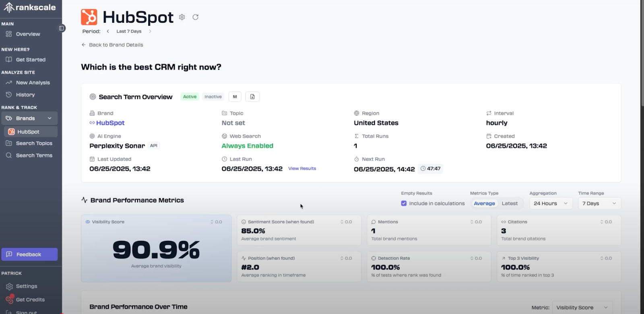The height and width of the screenshot is (314, 644).
Task: Switch metrics type to Average
Action: (x=484, y=203)
